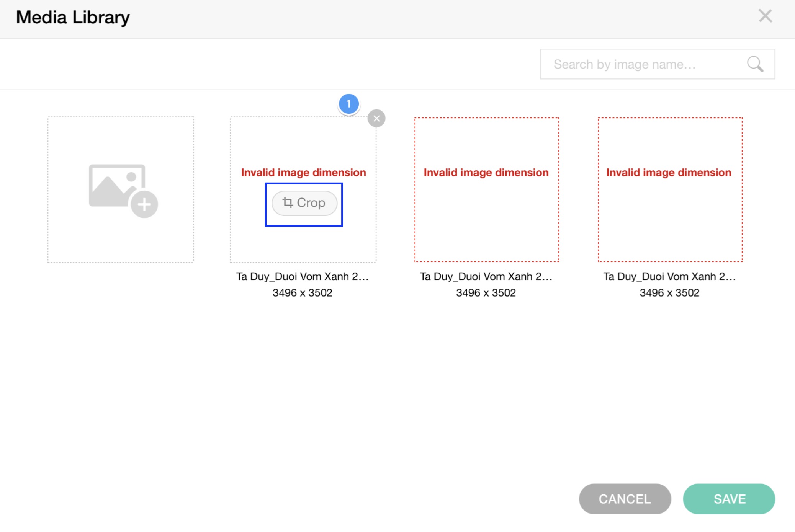Viewport: 795px width, 532px height.
Task: Click the third image's file name label
Action: click(669, 276)
